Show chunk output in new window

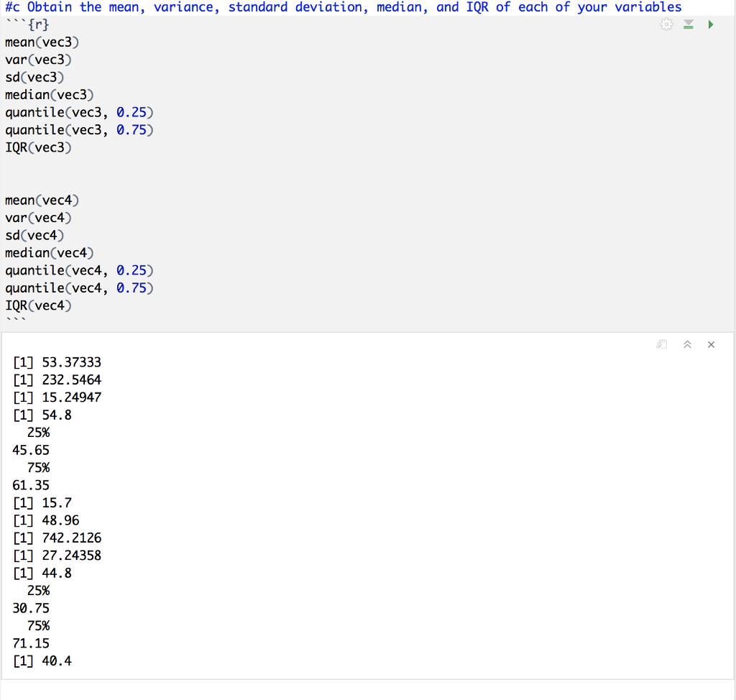661,345
